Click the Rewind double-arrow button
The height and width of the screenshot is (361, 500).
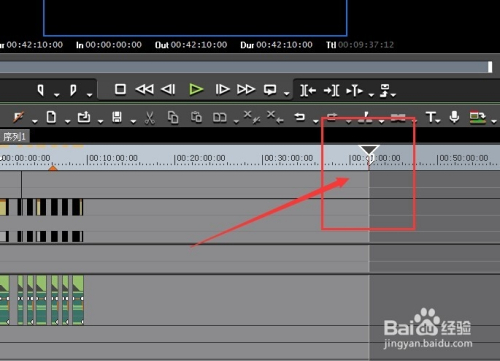pyautogui.click(x=144, y=89)
